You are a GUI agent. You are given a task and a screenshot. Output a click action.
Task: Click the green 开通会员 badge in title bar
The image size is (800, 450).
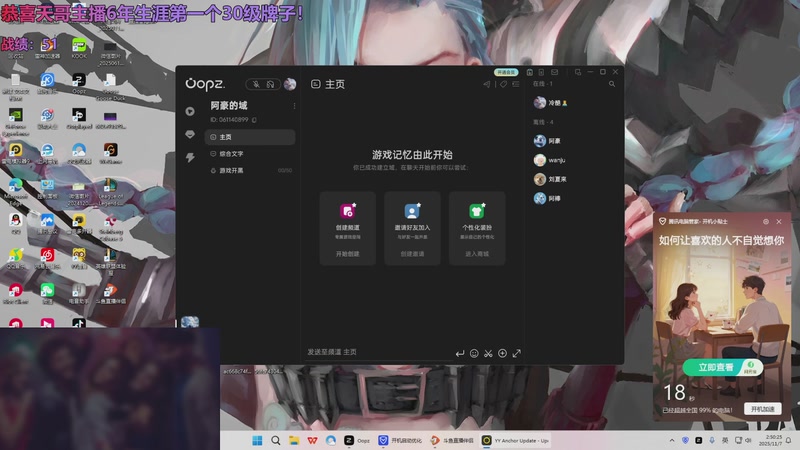pos(506,72)
